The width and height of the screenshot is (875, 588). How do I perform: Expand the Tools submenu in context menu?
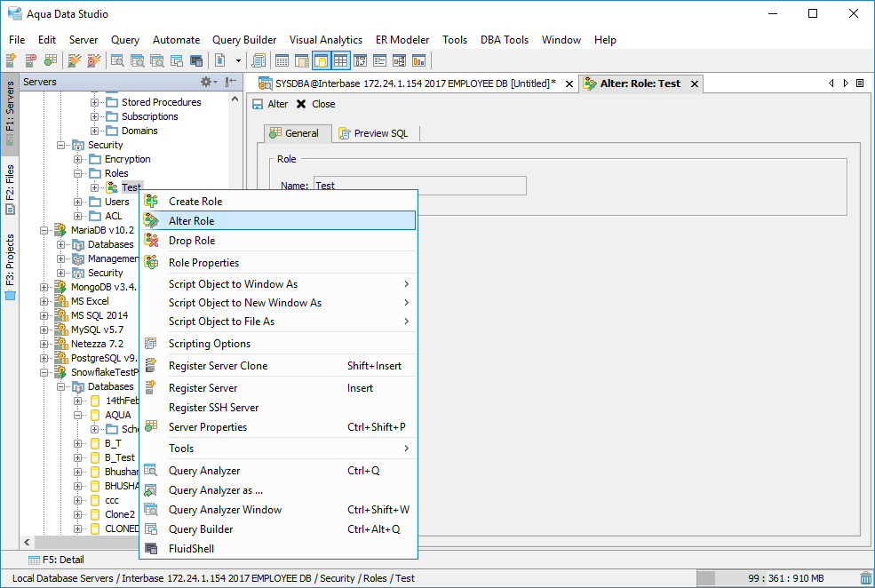coord(278,449)
